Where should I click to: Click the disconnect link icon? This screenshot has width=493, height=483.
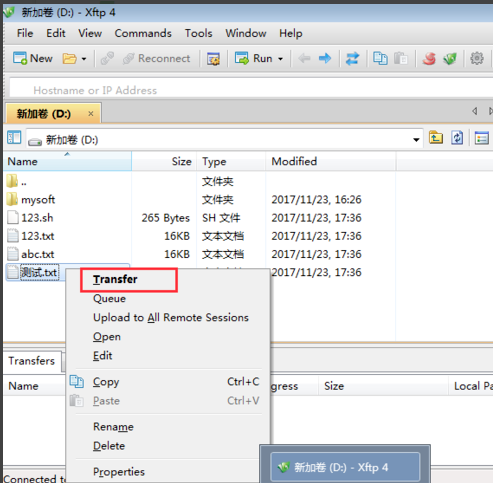pyautogui.click(x=107, y=59)
